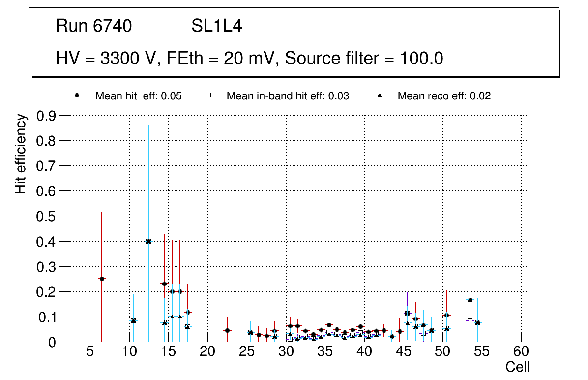
Task: Click the x-axis tick label 5
Action: 90,352
